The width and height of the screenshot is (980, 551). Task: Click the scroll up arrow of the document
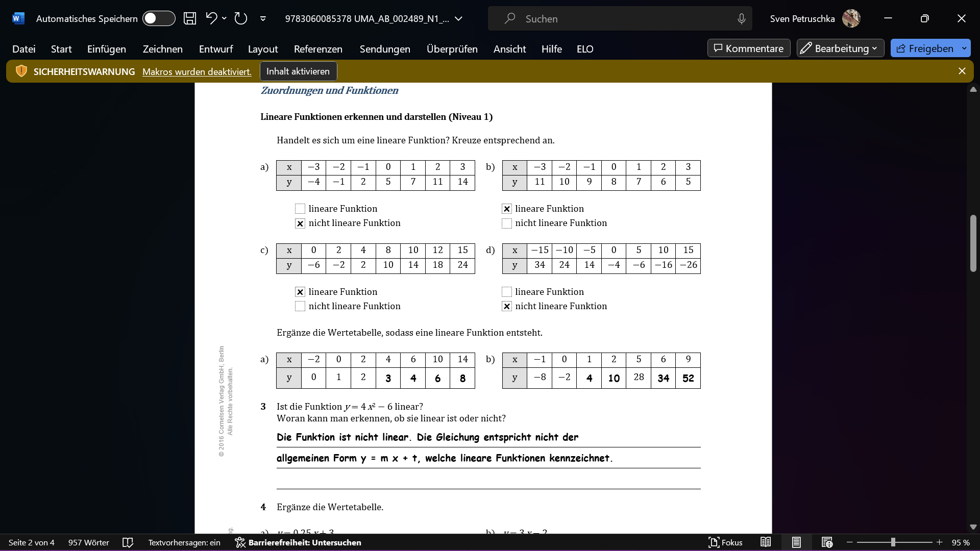point(973,89)
